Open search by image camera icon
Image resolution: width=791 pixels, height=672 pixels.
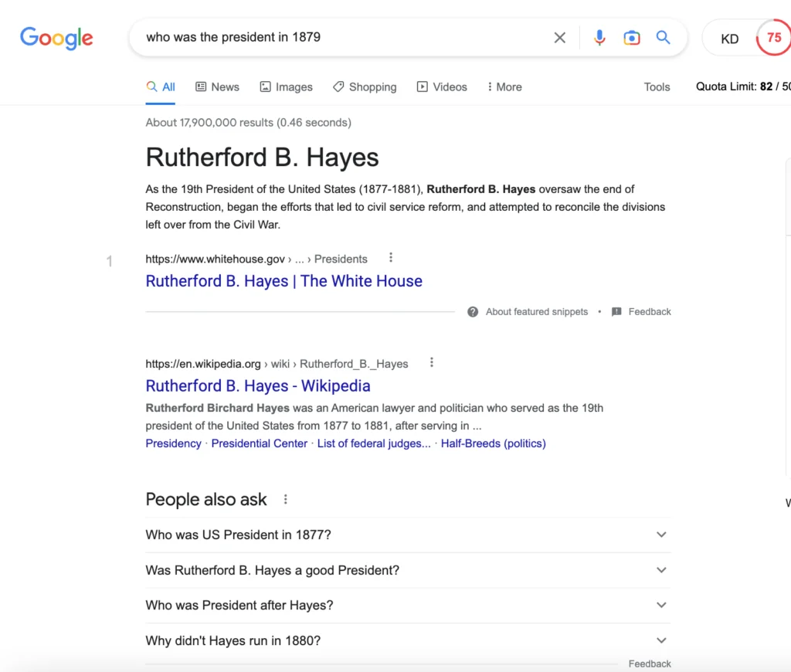pos(632,38)
